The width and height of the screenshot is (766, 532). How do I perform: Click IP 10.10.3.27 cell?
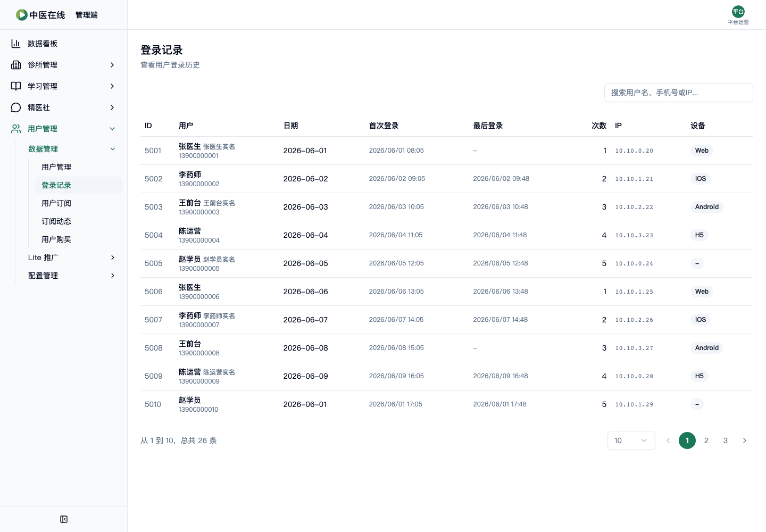tap(634, 348)
